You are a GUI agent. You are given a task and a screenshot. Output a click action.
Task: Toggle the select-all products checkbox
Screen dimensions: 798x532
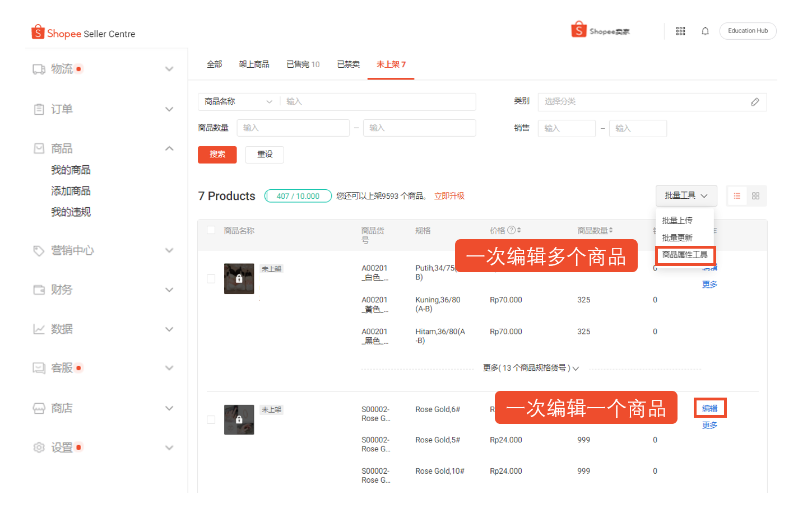pos(211,230)
